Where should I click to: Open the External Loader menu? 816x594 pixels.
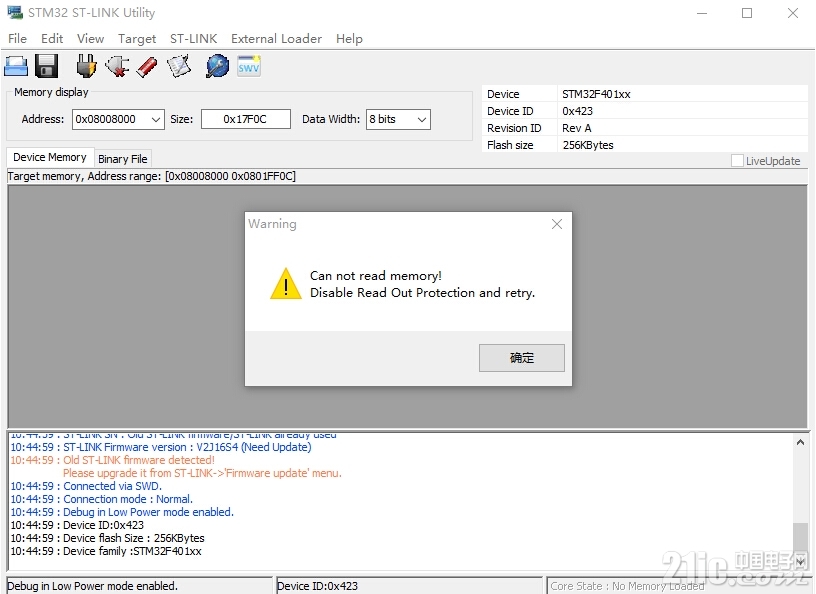pyautogui.click(x=276, y=39)
